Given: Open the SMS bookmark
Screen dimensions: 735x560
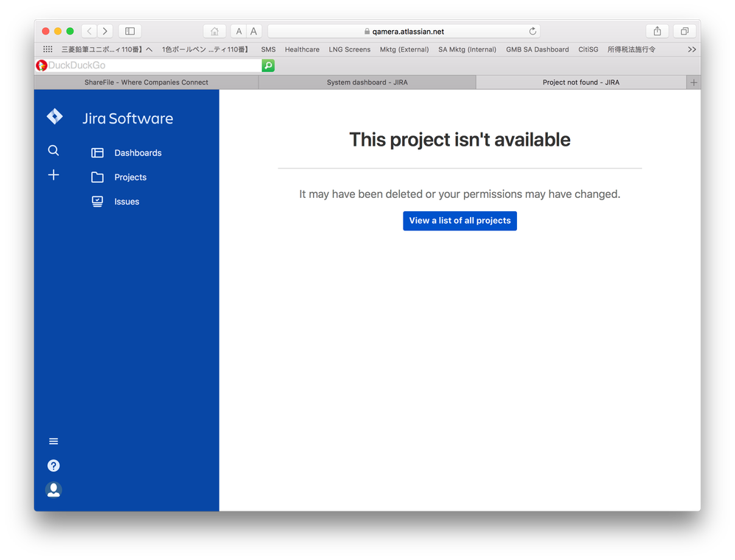Looking at the screenshot, I should click(x=268, y=49).
